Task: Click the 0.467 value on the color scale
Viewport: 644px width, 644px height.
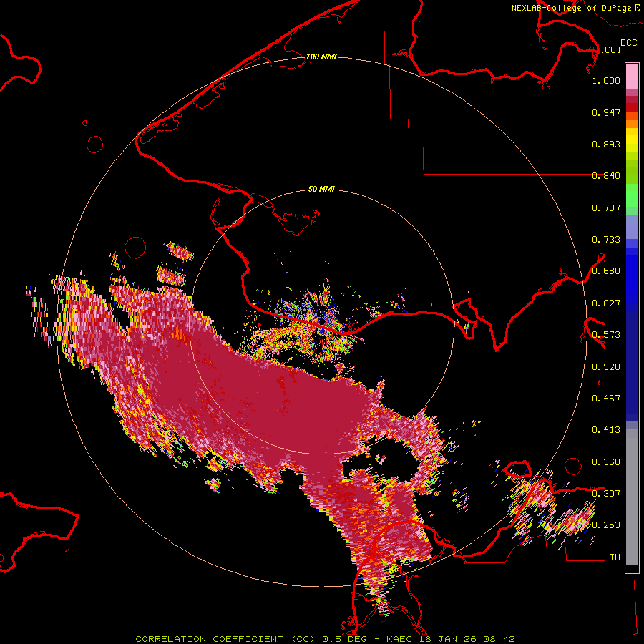Action: click(x=606, y=399)
